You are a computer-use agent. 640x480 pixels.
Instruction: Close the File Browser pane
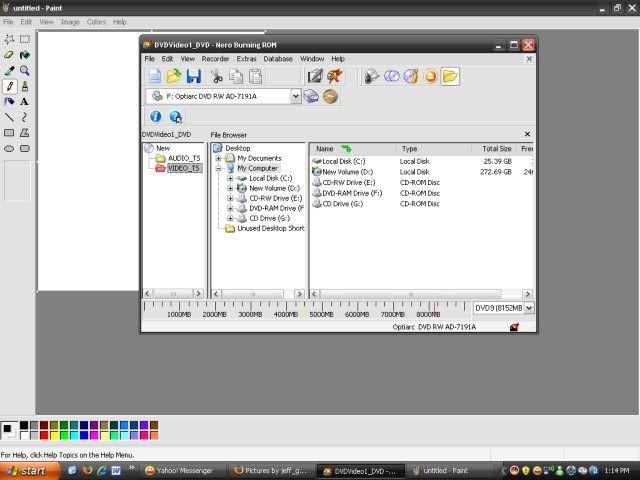click(527, 134)
